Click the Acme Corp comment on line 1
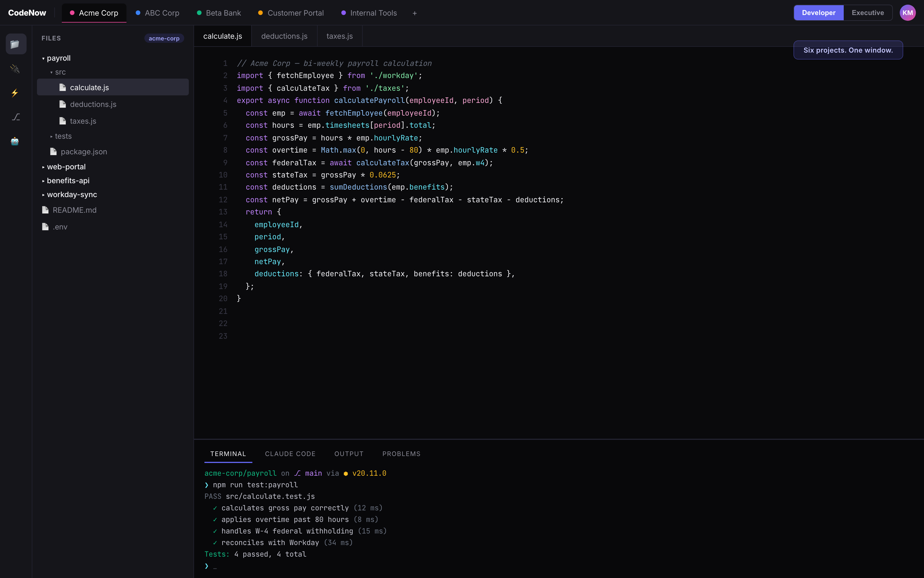This screenshot has width=924, height=578. pos(334,64)
